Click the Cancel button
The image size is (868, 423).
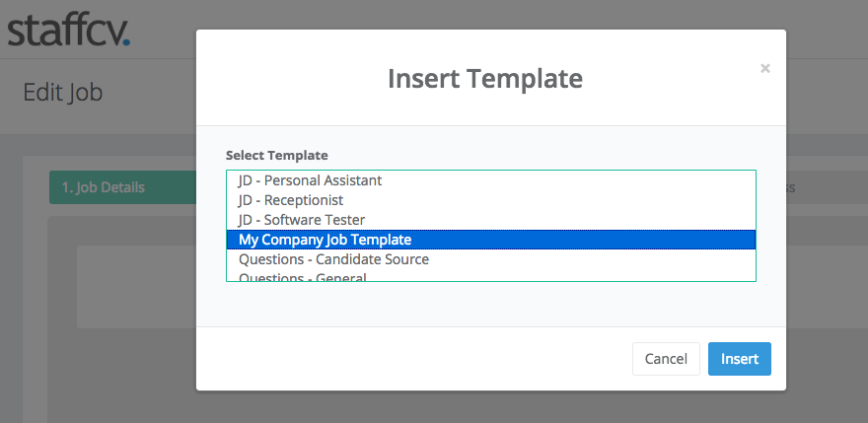(x=666, y=359)
